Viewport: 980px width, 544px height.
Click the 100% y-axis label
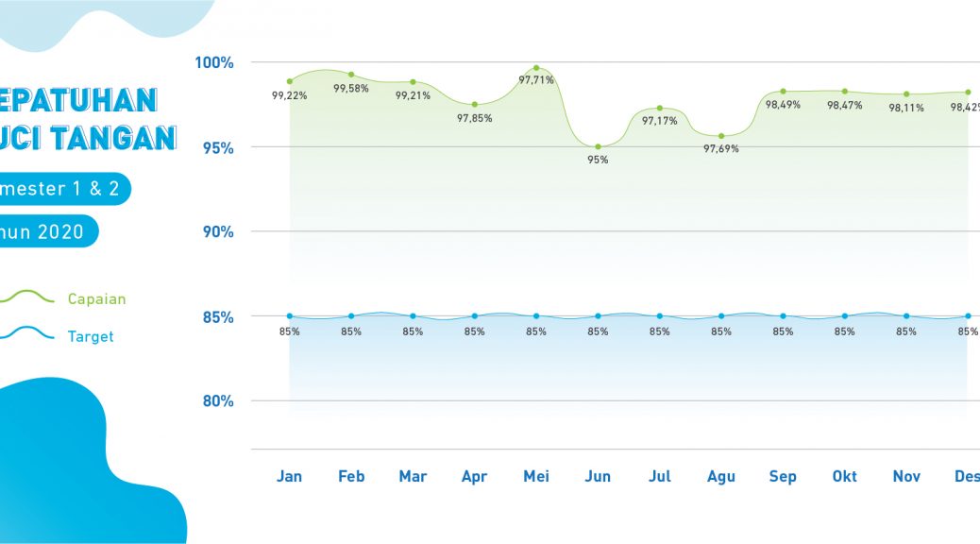pyautogui.click(x=214, y=62)
